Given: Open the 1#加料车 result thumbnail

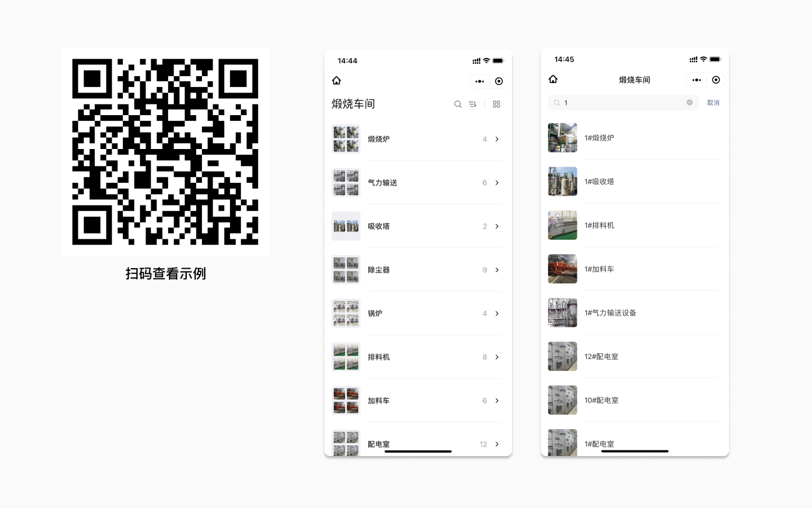Looking at the screenshot, I should coord(563,269).
